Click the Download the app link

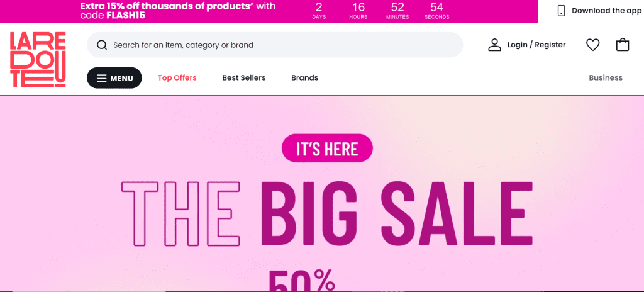coord(607,11)
